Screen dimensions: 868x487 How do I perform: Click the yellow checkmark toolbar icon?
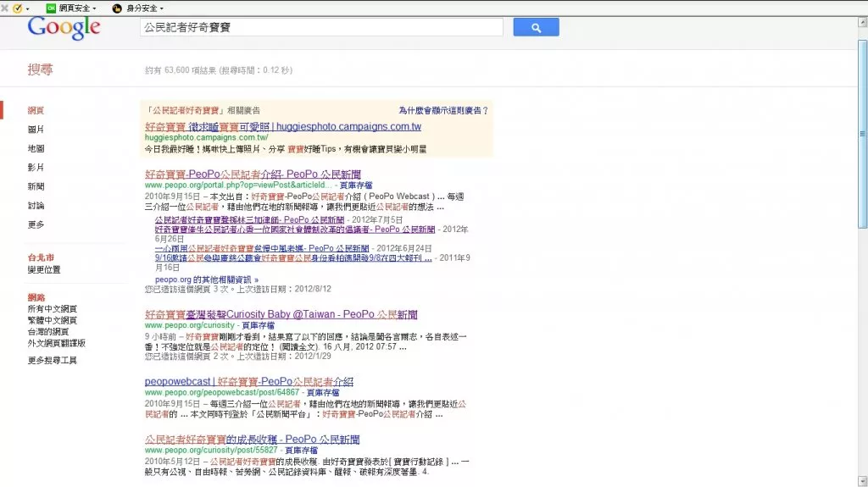point(17,8)
